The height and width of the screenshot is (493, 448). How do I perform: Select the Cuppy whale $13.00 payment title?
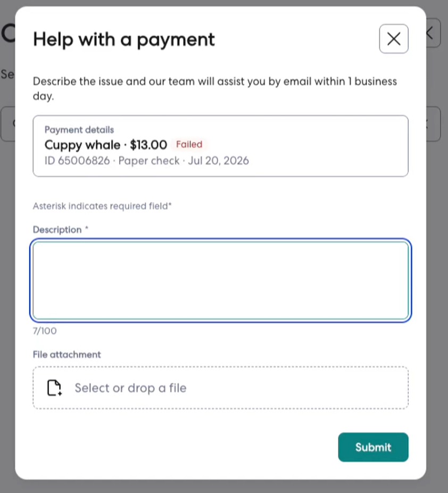pyautogui.click(x=106, y=145)
